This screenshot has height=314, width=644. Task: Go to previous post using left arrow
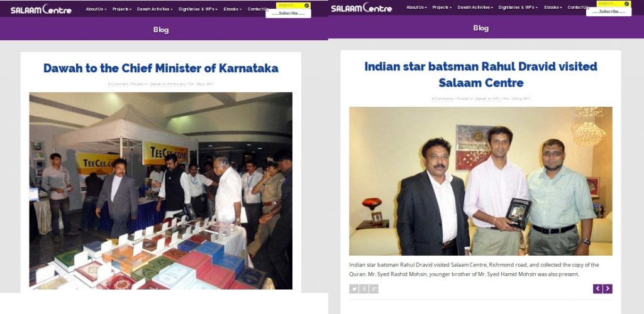(597, 289)
